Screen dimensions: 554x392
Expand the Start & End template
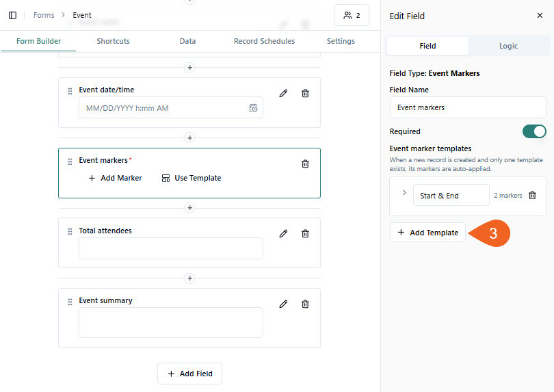click(x=404, y=193)
